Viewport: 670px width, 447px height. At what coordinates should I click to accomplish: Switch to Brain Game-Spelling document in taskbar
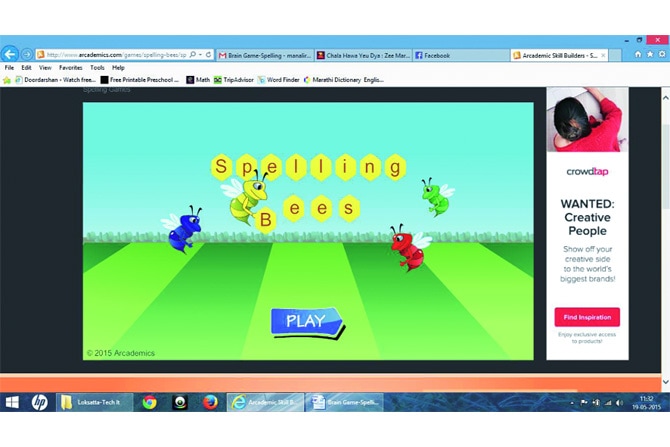(343, 402)
